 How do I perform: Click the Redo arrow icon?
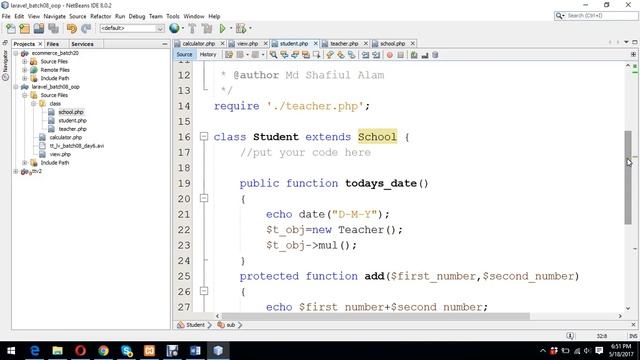pos(86,29)
